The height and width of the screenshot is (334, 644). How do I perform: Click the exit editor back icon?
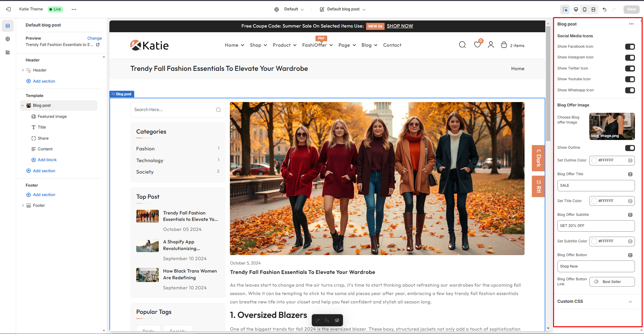click(x=8, y=9)
